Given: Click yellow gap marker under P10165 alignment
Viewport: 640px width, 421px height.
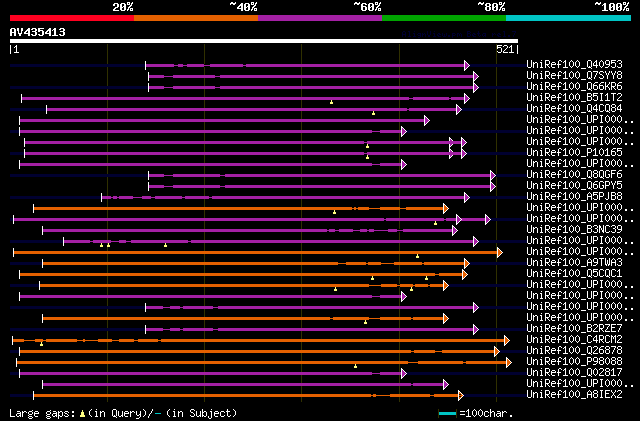Looking at the screenshot, I should (367, 157).
